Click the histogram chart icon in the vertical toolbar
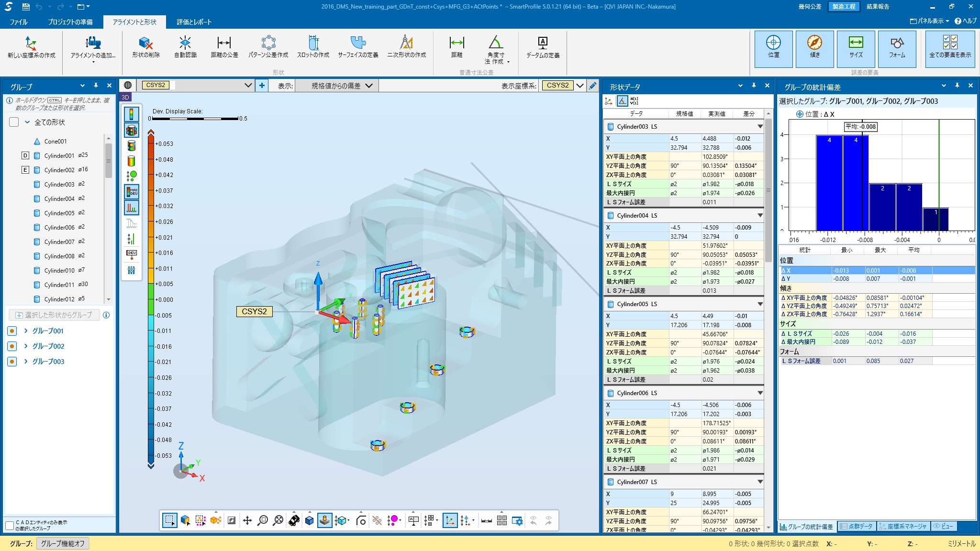 (x=132, y=208)
